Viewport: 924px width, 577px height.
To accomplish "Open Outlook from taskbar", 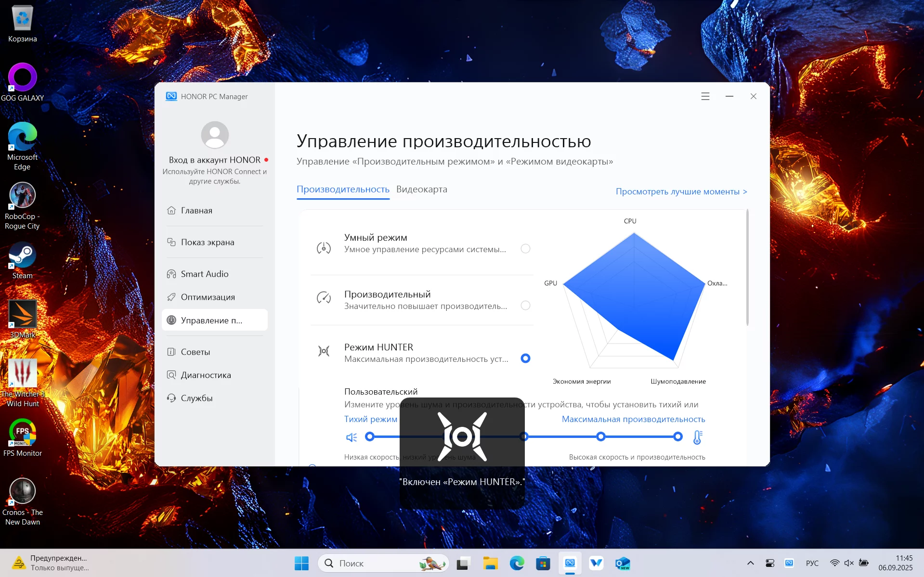I will pos(623,563).
